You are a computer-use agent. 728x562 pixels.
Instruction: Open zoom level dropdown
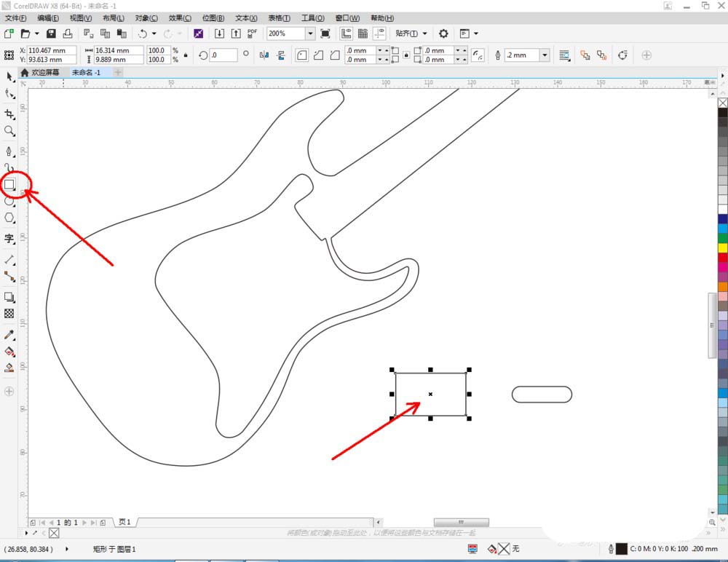point(310,33)
